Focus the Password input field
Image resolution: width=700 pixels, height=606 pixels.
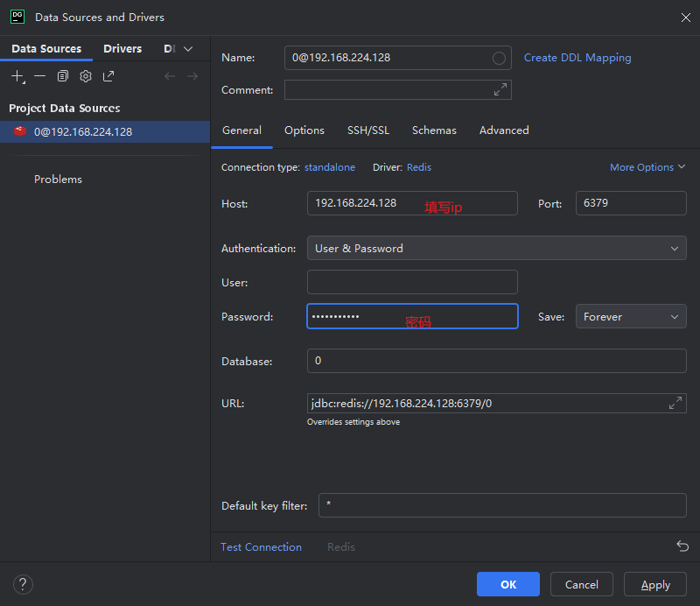(412, 316)
